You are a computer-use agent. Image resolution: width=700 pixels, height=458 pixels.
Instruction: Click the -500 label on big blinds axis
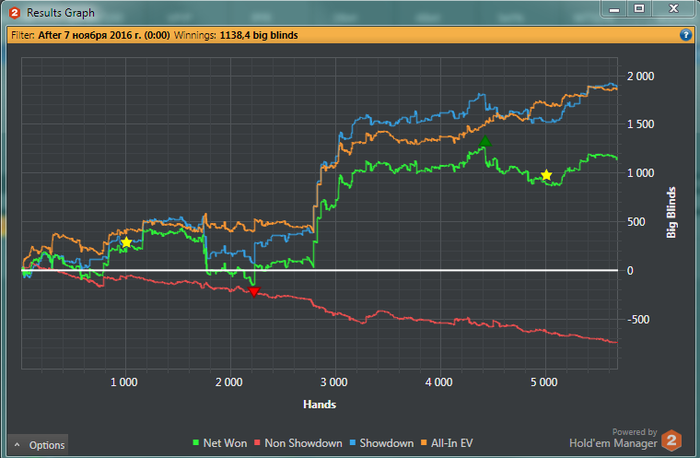point(638,320)
